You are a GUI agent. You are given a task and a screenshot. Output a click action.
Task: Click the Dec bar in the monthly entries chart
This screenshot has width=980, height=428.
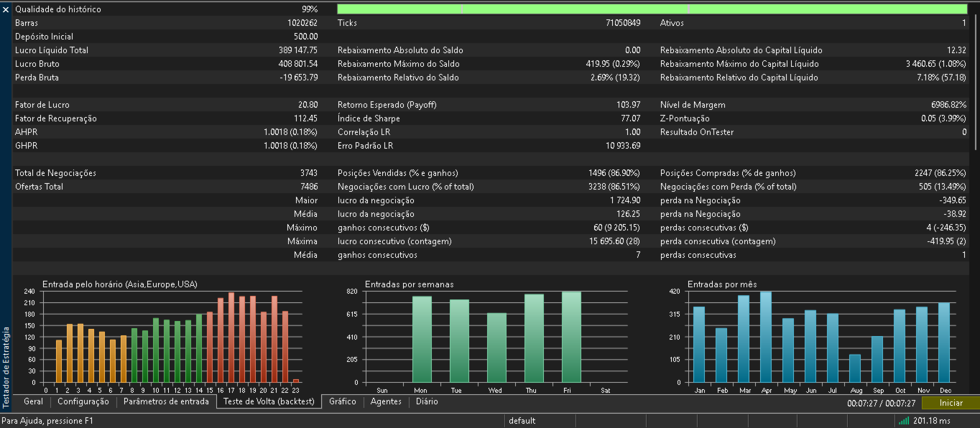[x=943, y=343]
